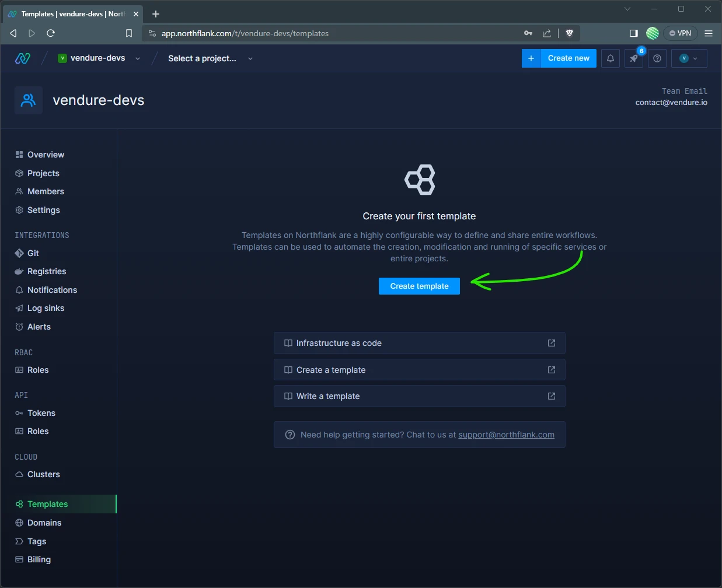Open the Clusters cloud section
This screenshot has height=588, width=722.
[44, 474]
